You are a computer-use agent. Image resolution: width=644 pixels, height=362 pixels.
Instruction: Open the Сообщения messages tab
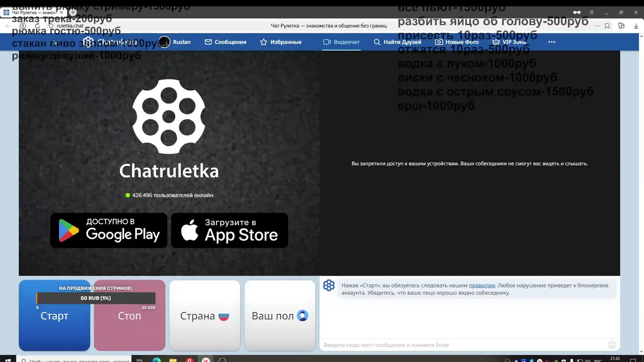[x=225, y=42]
